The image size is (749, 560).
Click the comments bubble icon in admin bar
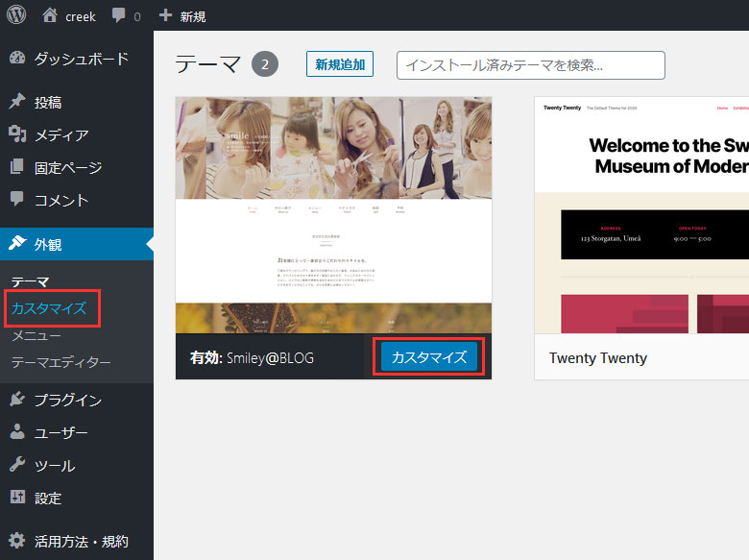pos(119,16)
